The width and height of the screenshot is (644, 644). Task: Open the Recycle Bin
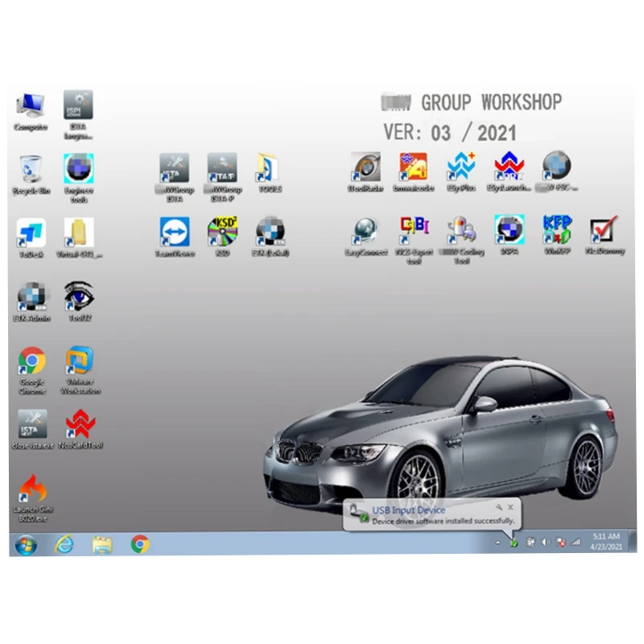(31, 175)
